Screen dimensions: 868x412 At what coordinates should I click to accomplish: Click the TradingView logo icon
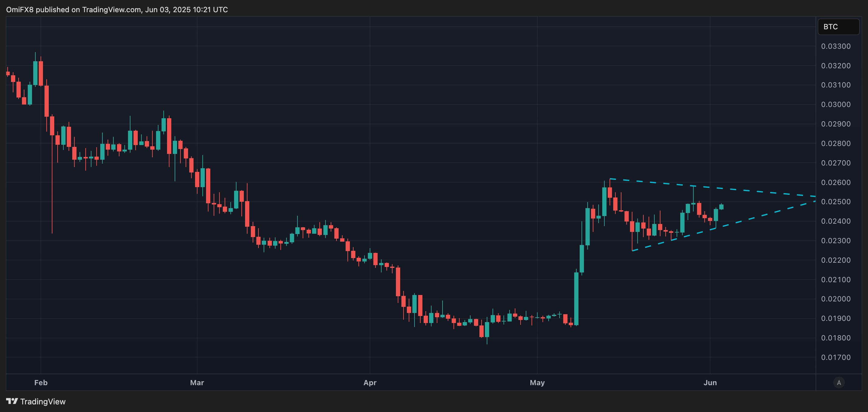[12, 401]
